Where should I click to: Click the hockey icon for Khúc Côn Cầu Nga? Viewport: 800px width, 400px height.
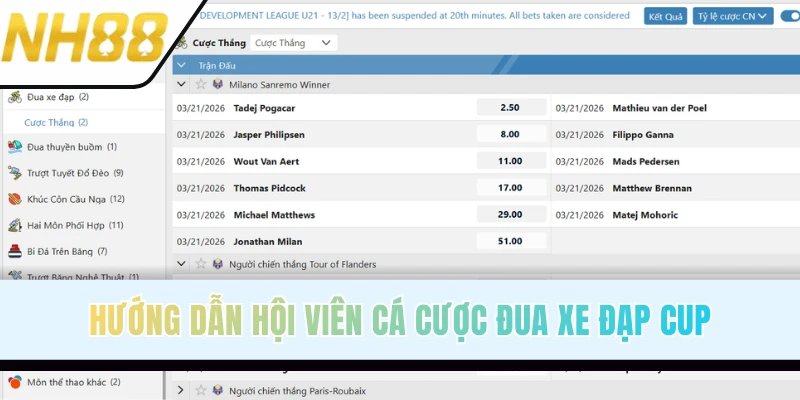click(15, 199)
